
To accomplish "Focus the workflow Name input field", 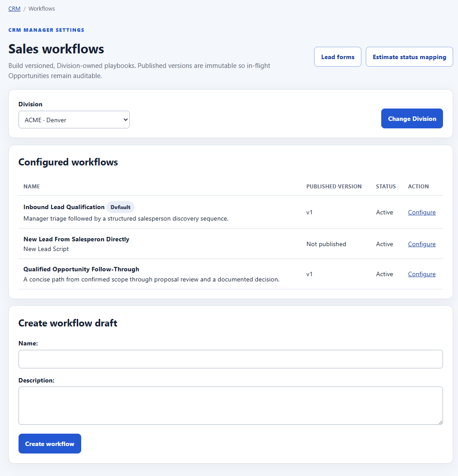I will pos(230,359).
